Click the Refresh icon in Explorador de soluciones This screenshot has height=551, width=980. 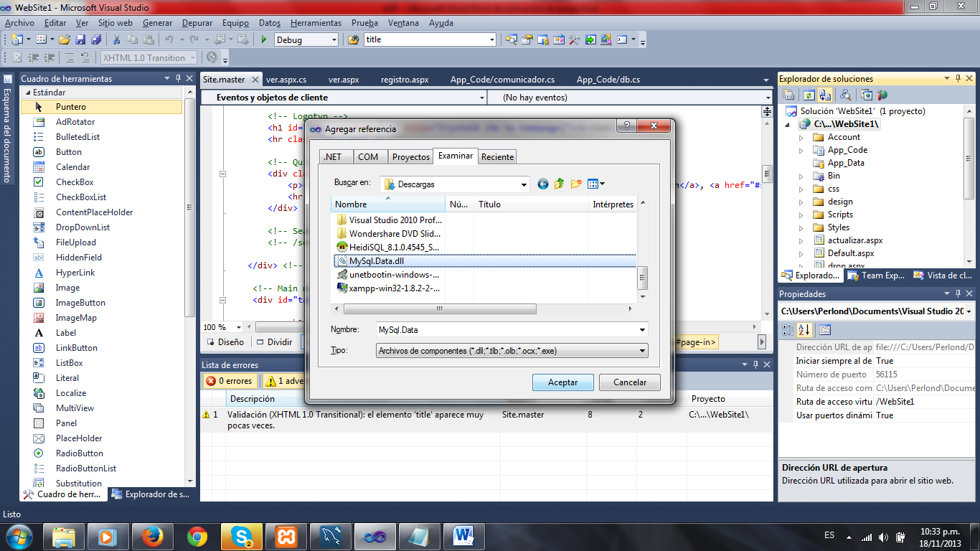(809, 95)
